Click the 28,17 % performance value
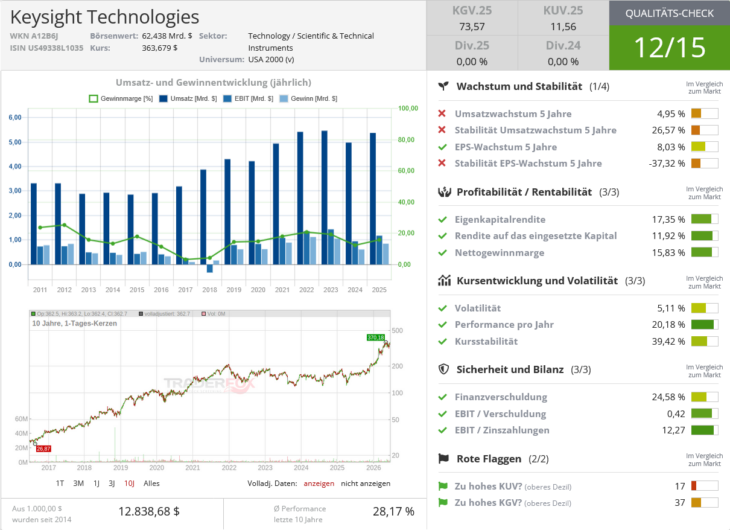This screenshot has width=730, height=530. [x=393, y=511]
